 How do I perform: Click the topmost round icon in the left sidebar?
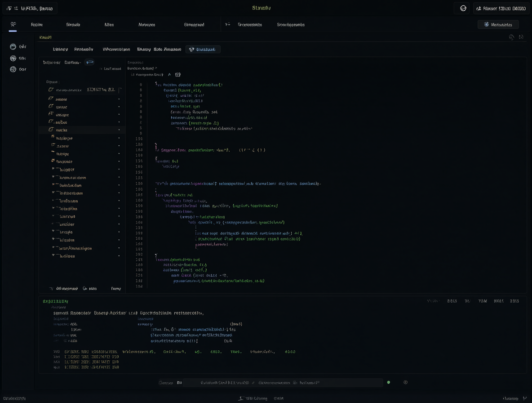coord(13,47)
